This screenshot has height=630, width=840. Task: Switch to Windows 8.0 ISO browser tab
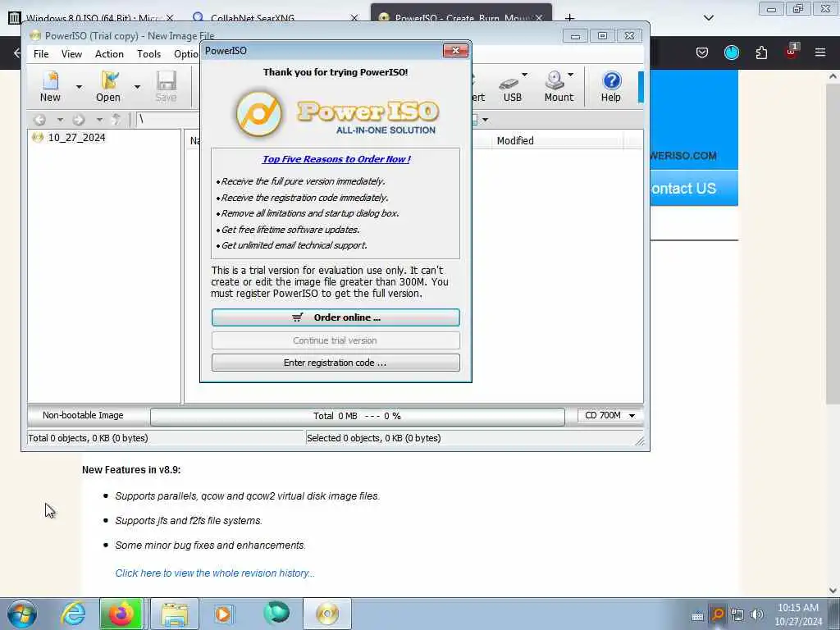coord(91,18)
